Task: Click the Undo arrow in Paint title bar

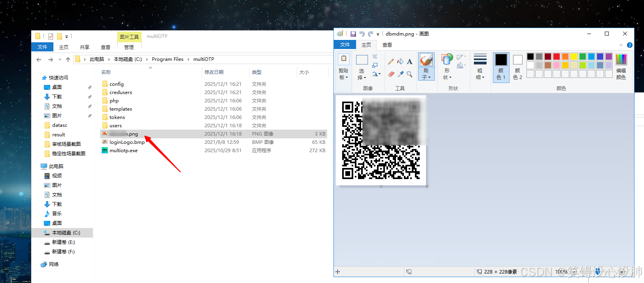Action: pos(362,34)
